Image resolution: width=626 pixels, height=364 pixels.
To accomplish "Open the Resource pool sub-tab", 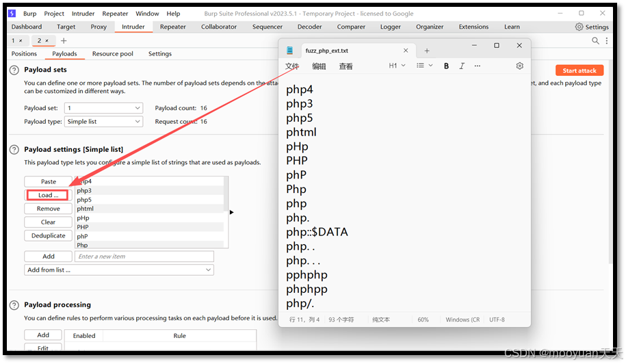I will [113, 54].
